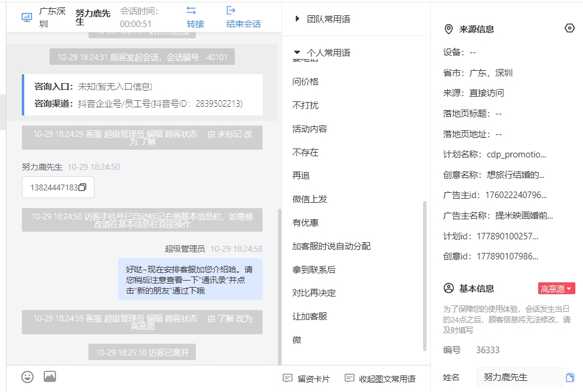This screenshot has height=392, width=583.
Task: Click the 转接 transfer arrows icon
Action: click(191, 11)
